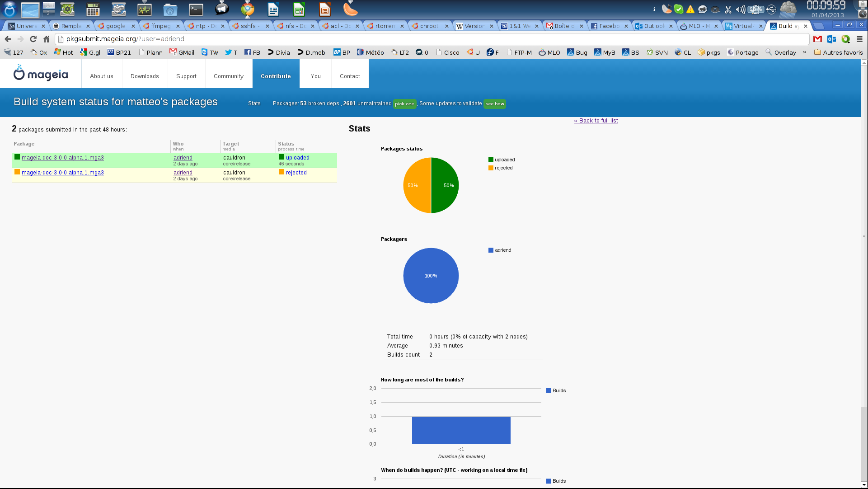Click the weather cloud tray icon
This screenshot has width=868, height=489.
788,9
